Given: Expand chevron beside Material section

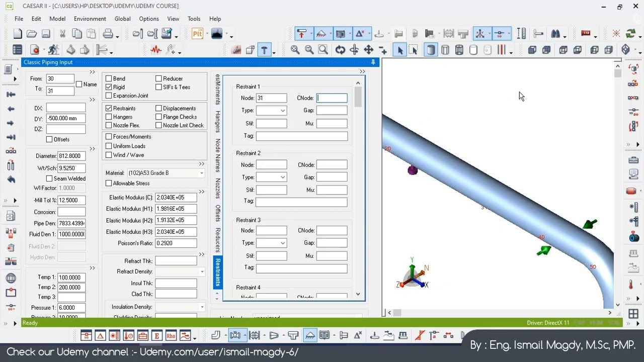Looking at the screenshot, I should [202, 164].
